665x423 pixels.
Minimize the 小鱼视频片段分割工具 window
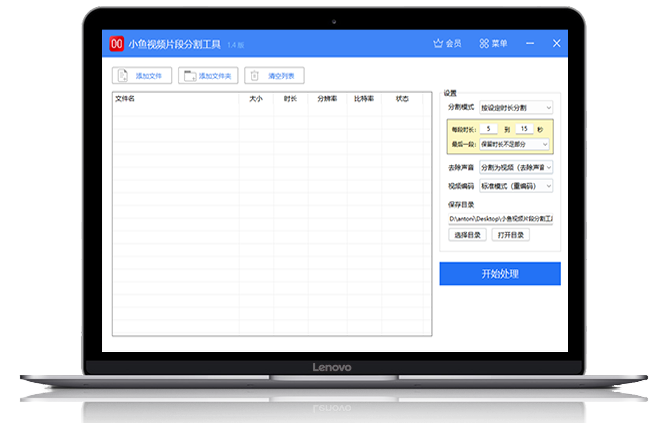pyautogui.click(x=530, y=43)
